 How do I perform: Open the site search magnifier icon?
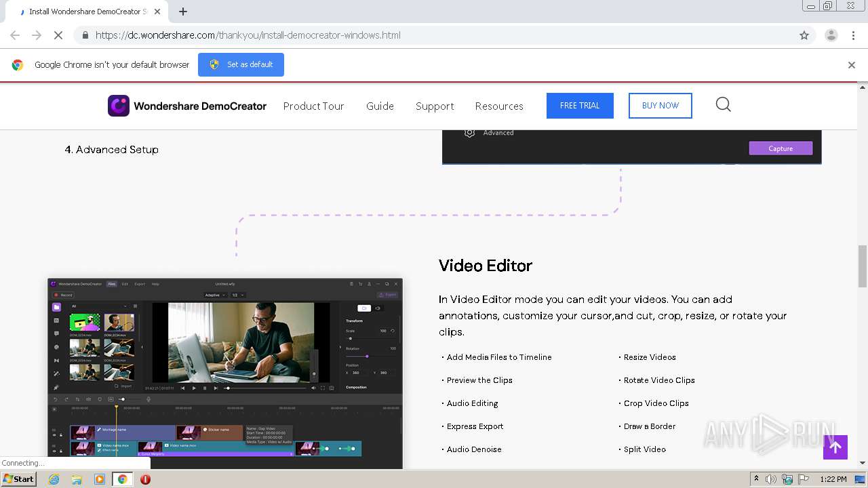[724, 104]
